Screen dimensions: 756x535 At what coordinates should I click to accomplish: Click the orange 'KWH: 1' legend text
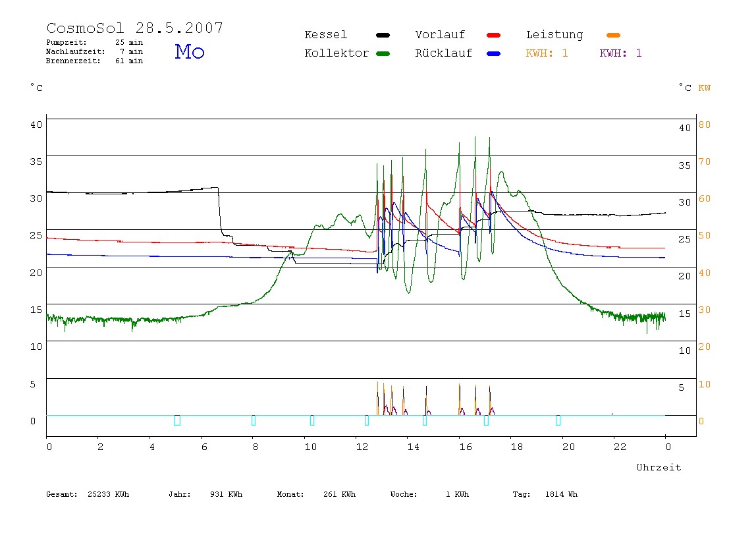547,53
